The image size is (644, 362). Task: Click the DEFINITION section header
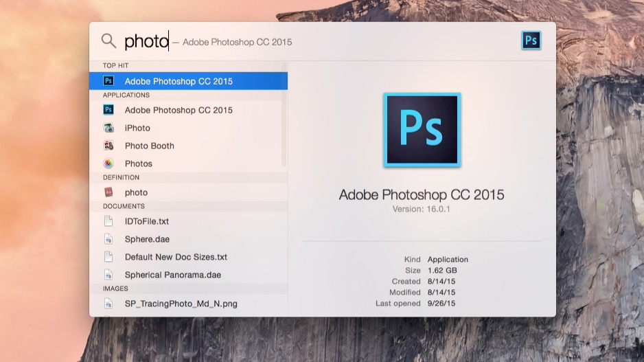tap(121, 177)
